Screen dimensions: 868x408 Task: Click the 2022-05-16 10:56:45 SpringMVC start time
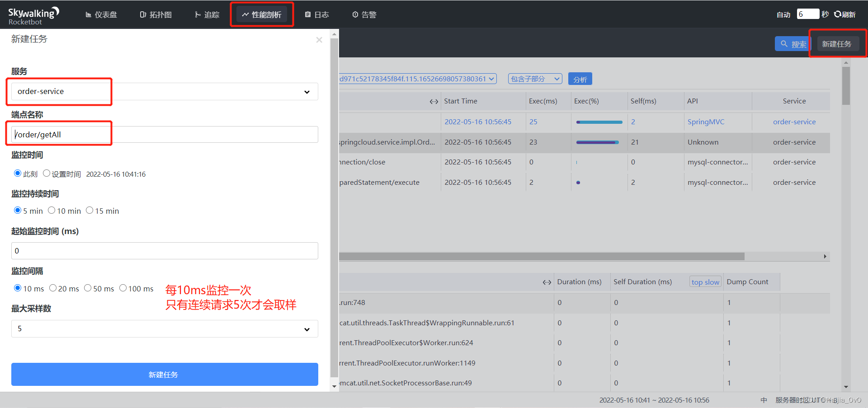[x=478, y=122]
